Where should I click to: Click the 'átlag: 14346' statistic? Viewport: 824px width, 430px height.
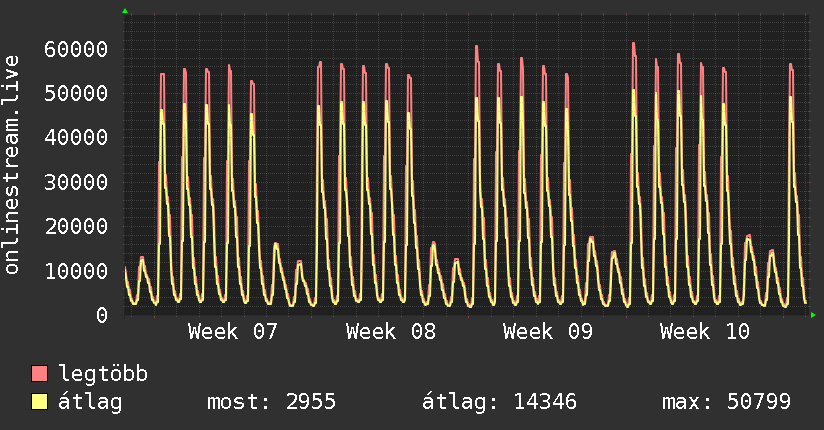click(499, 402)
